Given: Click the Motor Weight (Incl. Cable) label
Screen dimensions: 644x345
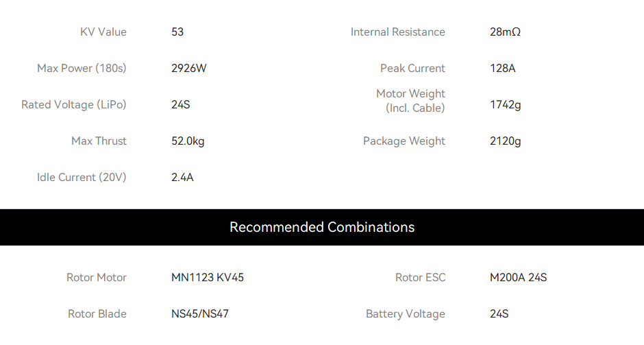Looking at the screenshot, I should coord(410,101).
